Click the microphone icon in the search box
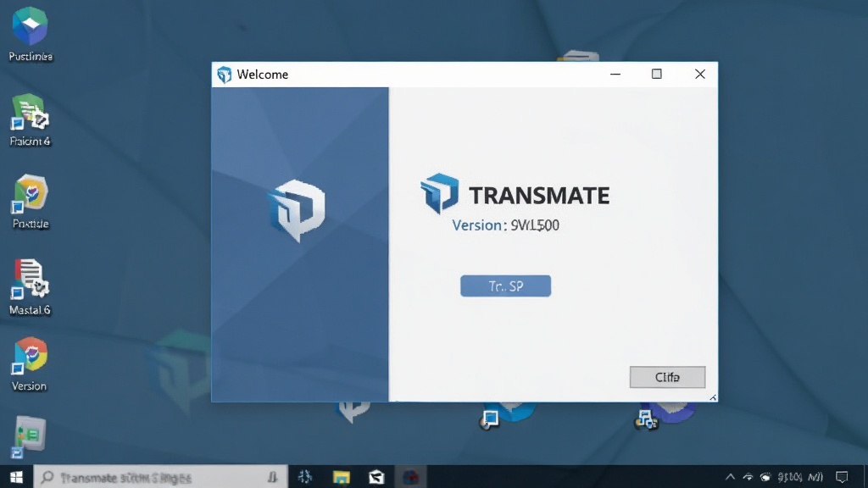Image resolution: width=868 pixels, height=488 pixels. (272, 477)
